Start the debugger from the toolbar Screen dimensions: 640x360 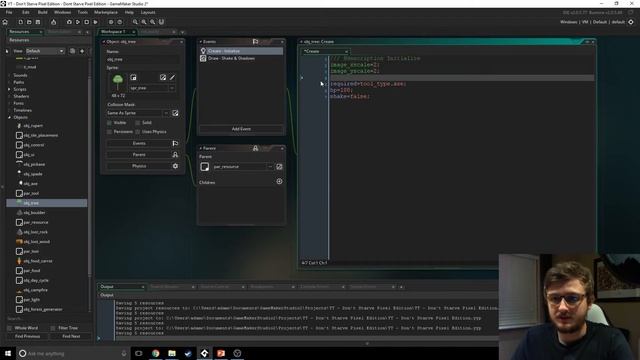tap(69, 22)
